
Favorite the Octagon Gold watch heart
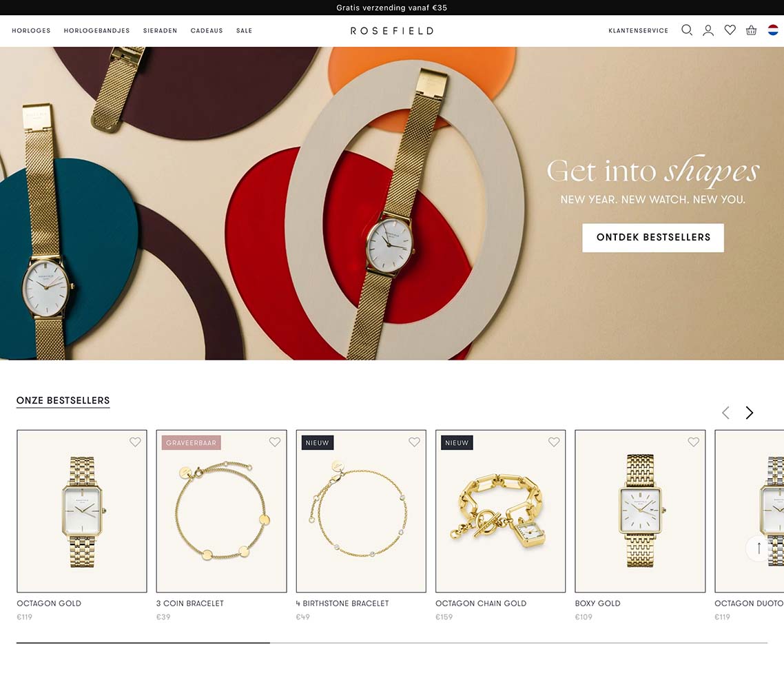click(135, 442)
